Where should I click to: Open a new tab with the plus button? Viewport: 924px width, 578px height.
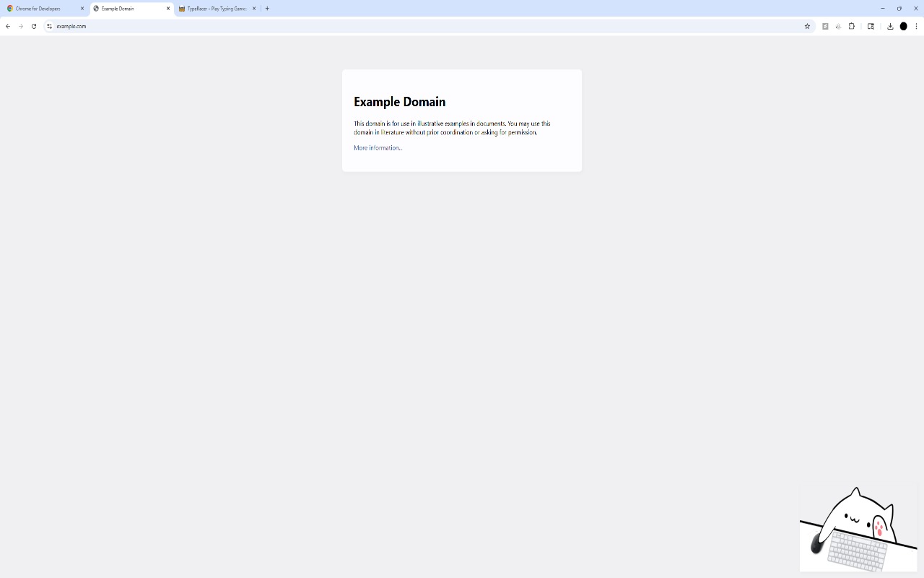[267, 9]
